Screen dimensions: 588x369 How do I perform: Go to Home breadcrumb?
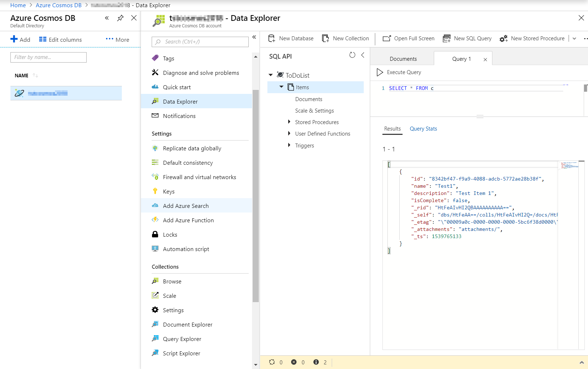(x=18, y=5)
